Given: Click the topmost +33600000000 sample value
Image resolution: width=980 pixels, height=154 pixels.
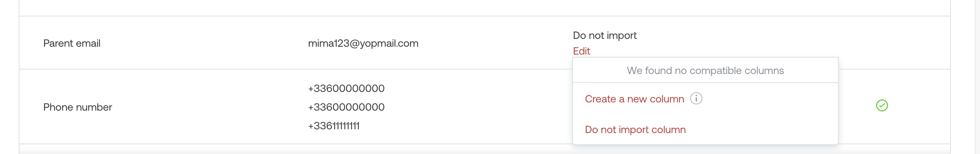Looking at the screenshot, I should click(x=346, y=88).
